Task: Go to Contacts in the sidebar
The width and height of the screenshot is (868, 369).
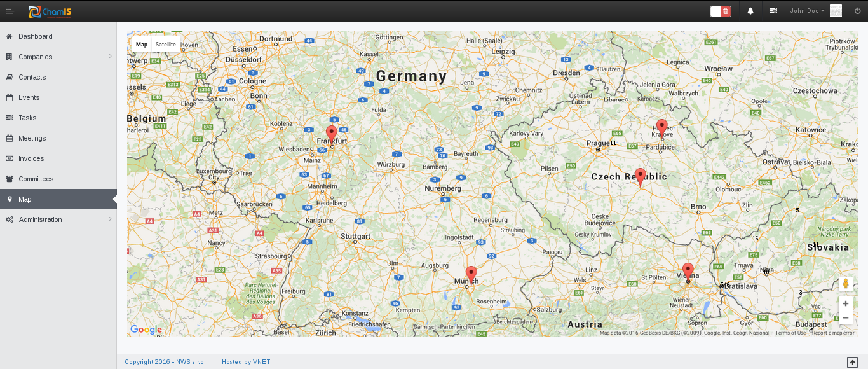Action: [58, 77]
